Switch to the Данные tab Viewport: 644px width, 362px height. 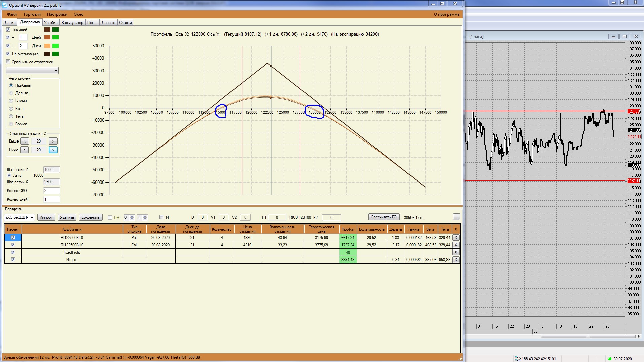coord(108,23)
